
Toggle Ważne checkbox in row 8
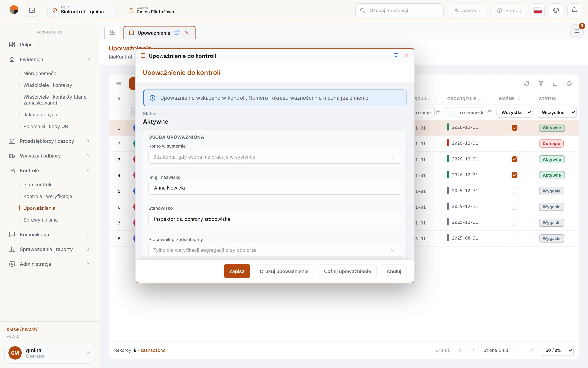click(x=514, y=238)
